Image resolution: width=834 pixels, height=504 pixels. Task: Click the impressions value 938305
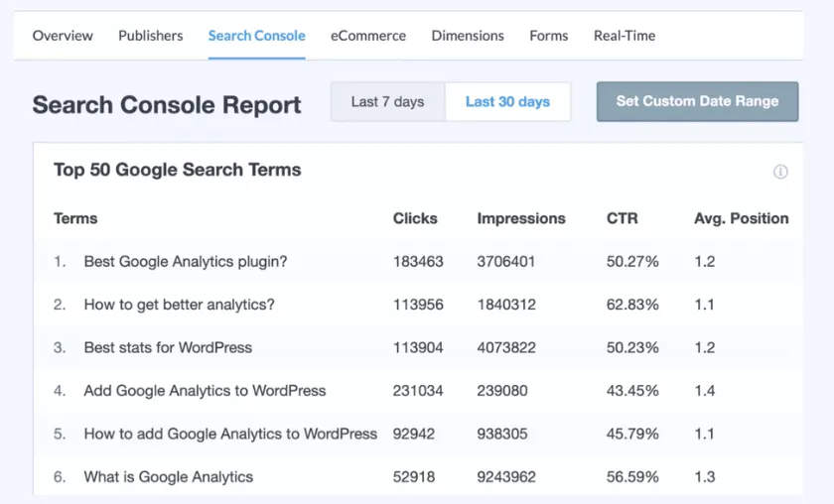coord(502,434)
